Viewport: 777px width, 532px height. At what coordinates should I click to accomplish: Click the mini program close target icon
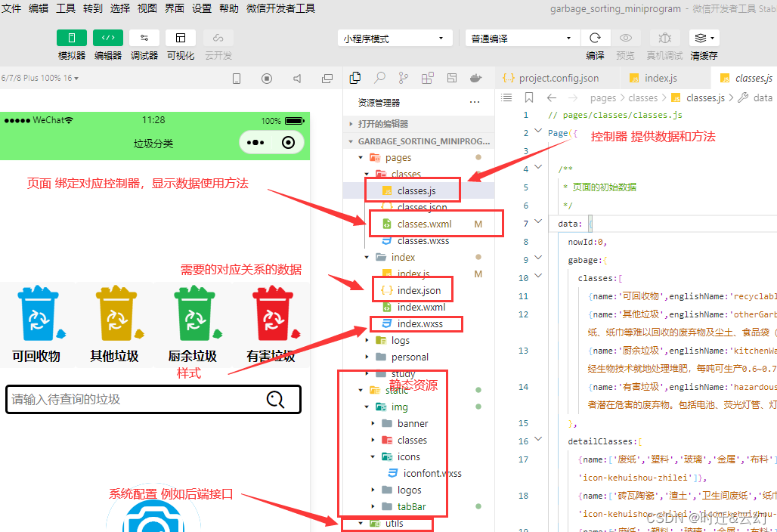click(x=288, y=143)
